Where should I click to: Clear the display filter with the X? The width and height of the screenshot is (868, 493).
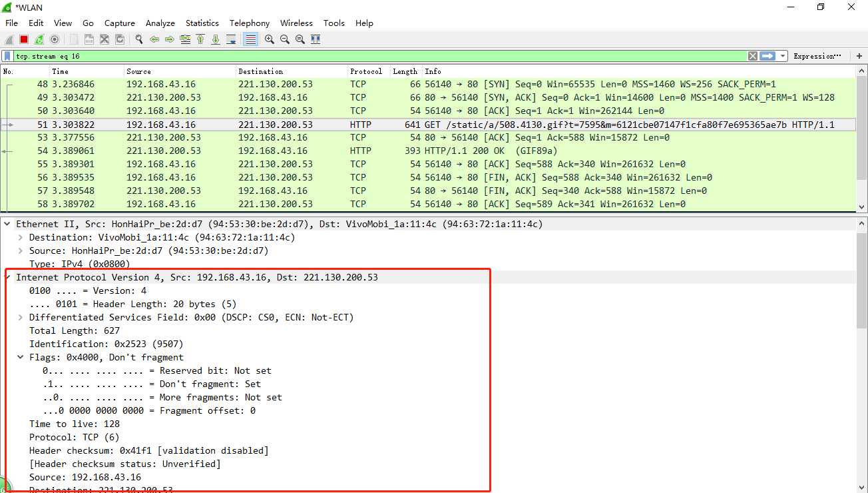(753, 57)
